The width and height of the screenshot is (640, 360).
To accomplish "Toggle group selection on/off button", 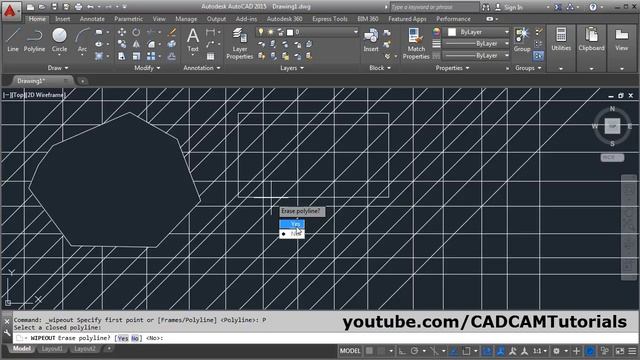I will [538, 56].
